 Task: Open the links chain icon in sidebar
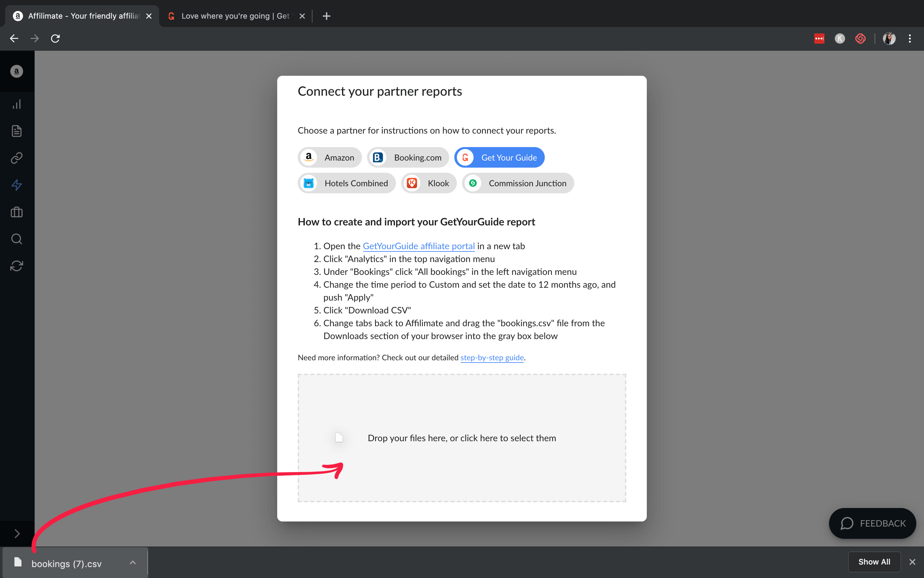pos(16,158)
